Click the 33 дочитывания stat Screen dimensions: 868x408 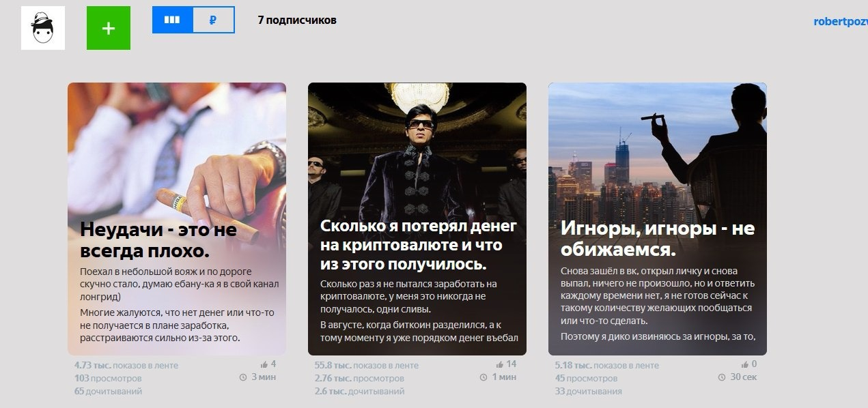click(x=589, y=392)
